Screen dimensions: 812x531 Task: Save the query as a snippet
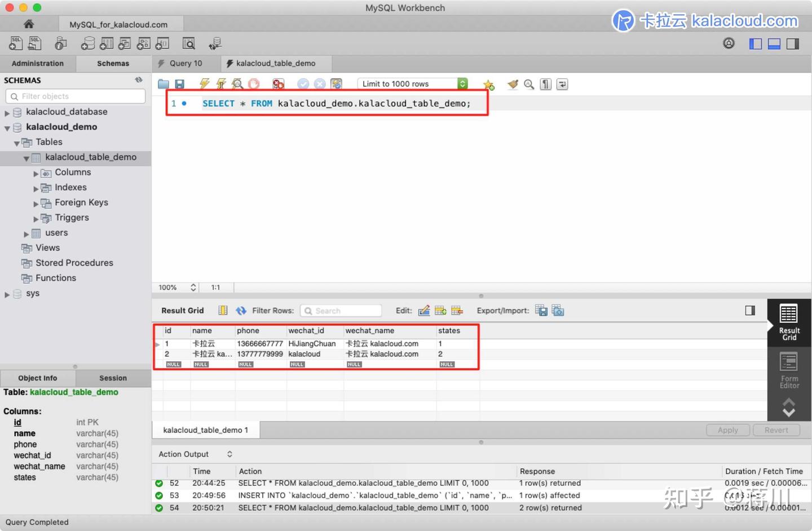[488, 85]
